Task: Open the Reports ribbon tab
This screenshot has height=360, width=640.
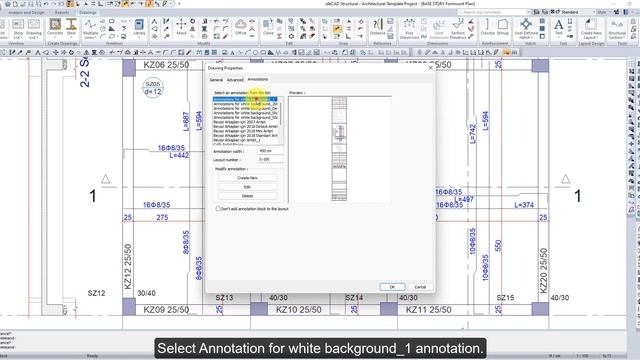Action: tap(62, 13)
